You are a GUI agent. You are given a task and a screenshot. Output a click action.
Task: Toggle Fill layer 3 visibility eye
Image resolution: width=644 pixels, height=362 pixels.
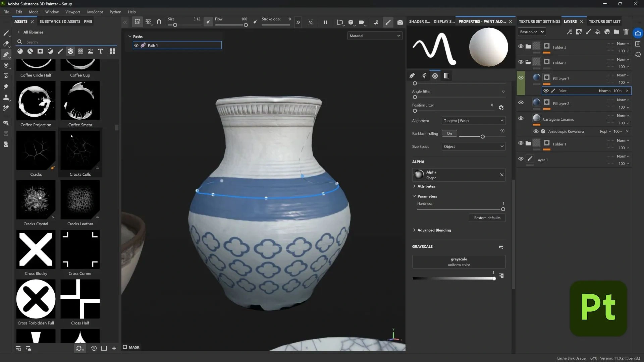point(521,78)
